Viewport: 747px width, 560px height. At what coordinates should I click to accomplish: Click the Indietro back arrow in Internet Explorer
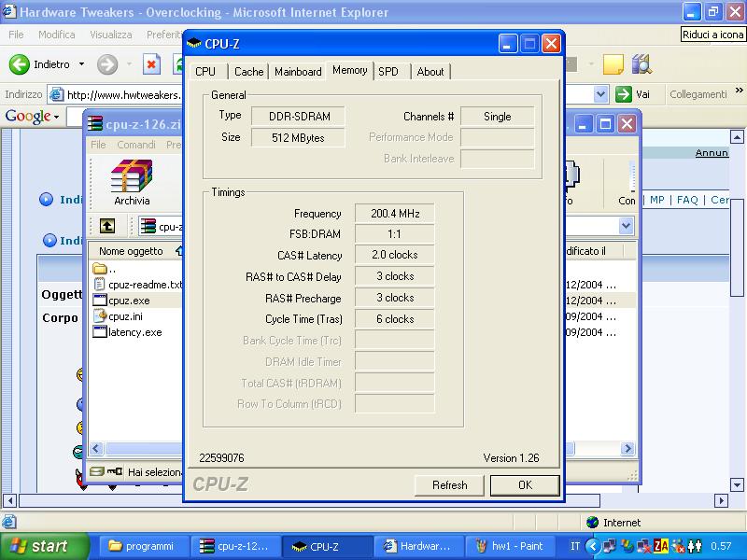click(20, 64)
